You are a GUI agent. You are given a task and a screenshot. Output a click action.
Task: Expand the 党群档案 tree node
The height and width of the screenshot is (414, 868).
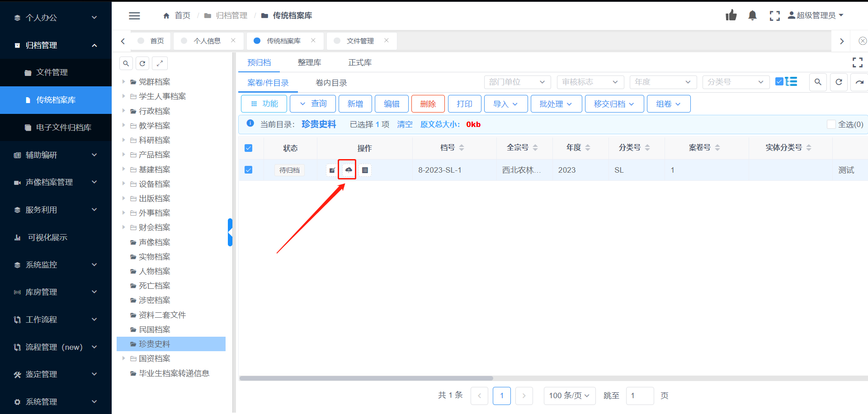123,82
